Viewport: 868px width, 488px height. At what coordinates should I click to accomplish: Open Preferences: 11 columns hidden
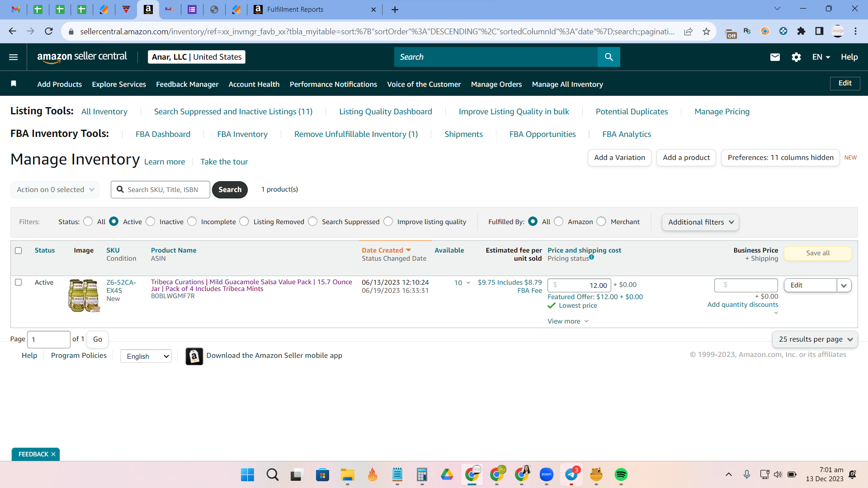[x=780, y=158]
